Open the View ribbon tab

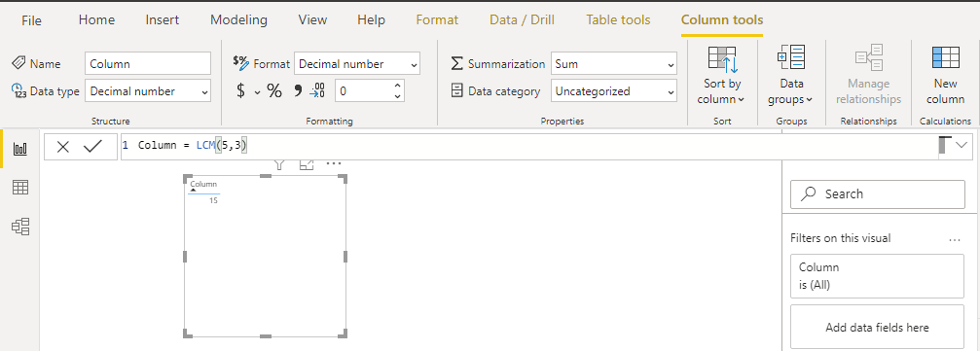pos(312,20)
